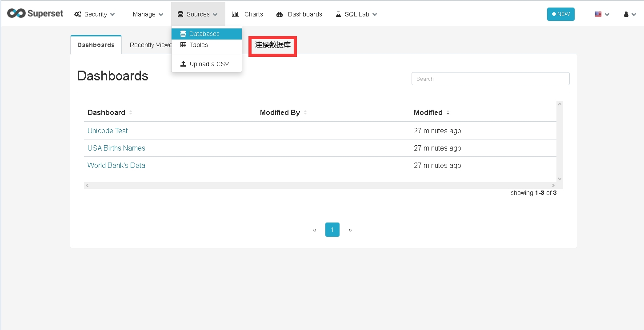The image size is (644, 330).
Task: Click the Dashboard column header text
Action: pos(106,113)
